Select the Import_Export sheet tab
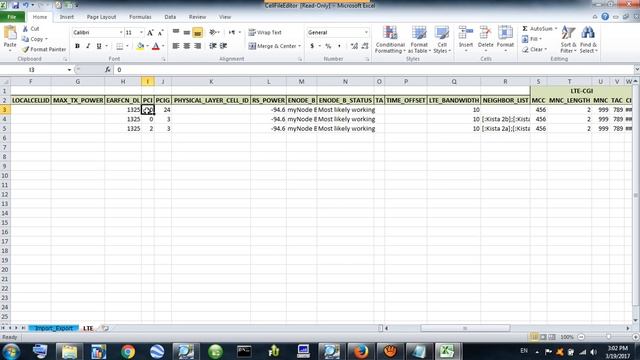This screenshot has height=360, width=640. 53,328
